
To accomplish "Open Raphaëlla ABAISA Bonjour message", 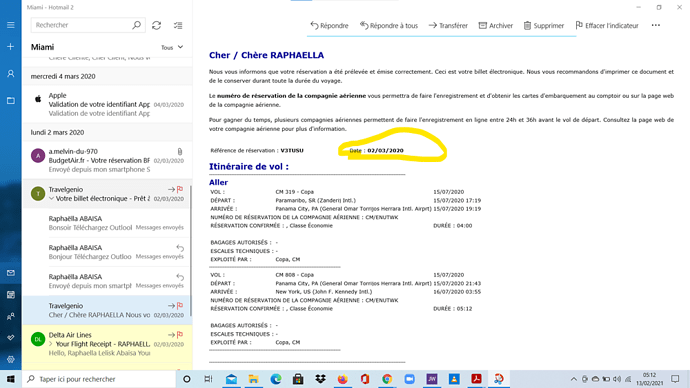I will [107, 252].
